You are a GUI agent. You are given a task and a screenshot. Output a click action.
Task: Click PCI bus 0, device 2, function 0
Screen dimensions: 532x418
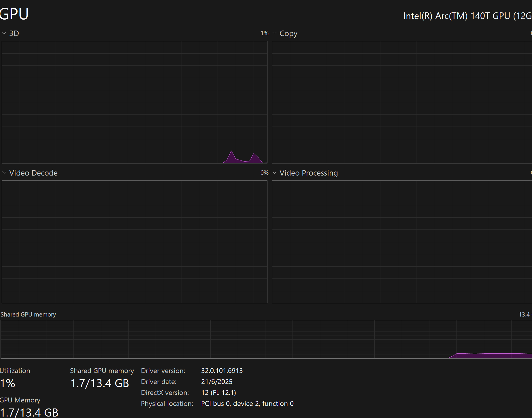(247, 404)
